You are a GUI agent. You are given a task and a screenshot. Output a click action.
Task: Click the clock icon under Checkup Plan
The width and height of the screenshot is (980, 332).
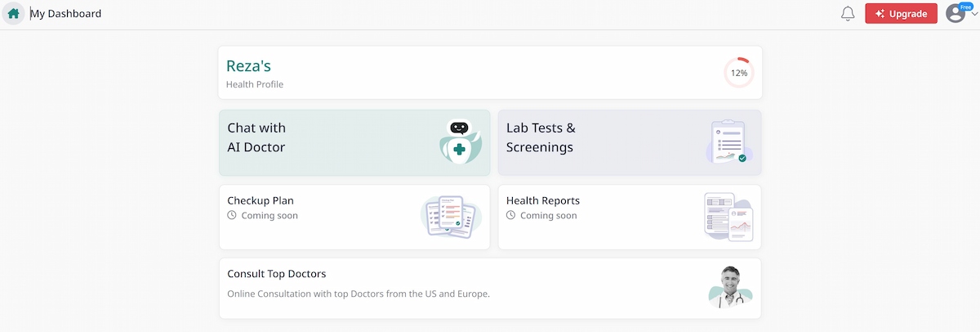pyautogui.click(x=232, y=216)
